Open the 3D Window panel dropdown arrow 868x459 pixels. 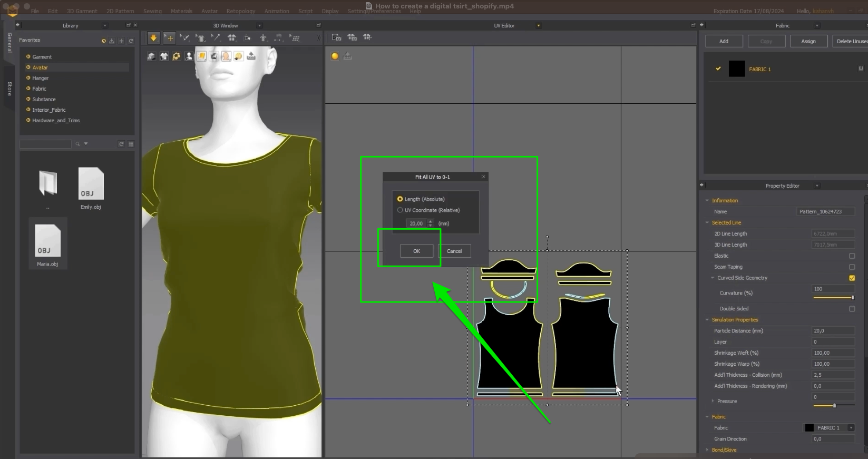point(259,26)
